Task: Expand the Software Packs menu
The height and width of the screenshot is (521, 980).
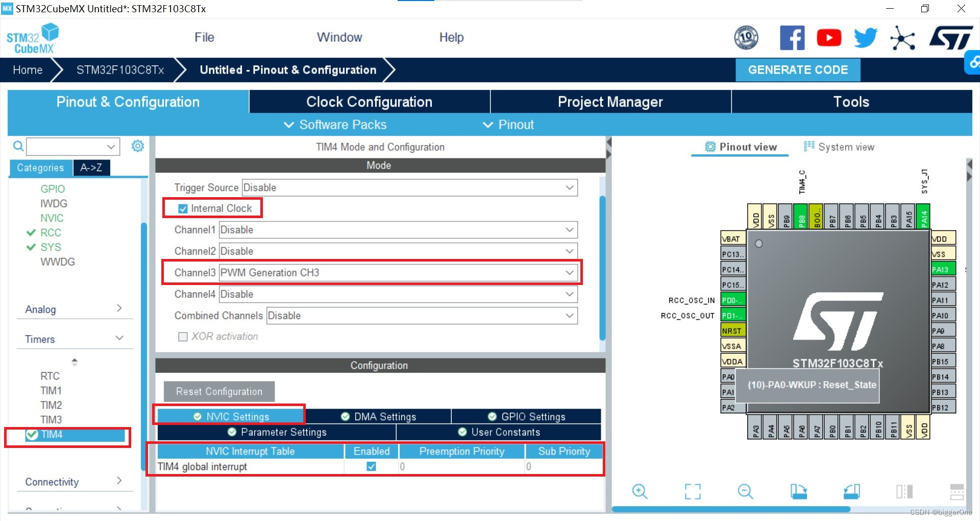Action: coord(335,125)
